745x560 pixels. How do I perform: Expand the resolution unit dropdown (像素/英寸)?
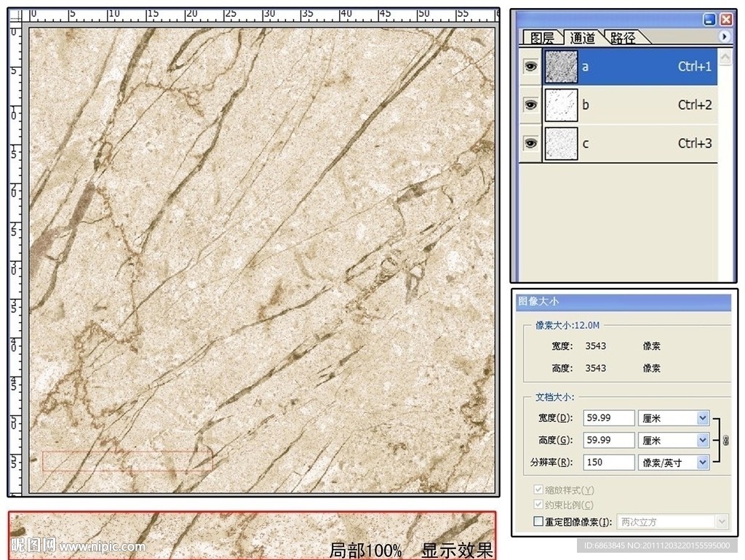[x=702, y=462]
